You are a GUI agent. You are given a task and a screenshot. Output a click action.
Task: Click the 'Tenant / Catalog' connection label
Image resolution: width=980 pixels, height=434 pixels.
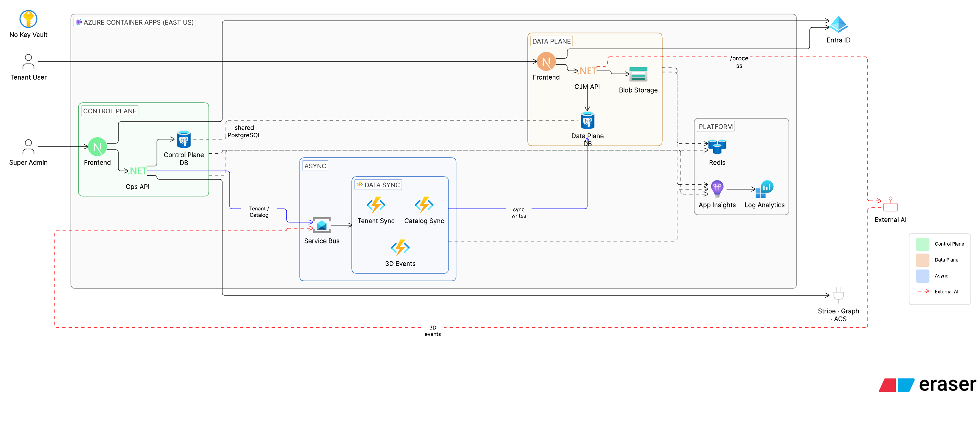[x=259, y=212]
